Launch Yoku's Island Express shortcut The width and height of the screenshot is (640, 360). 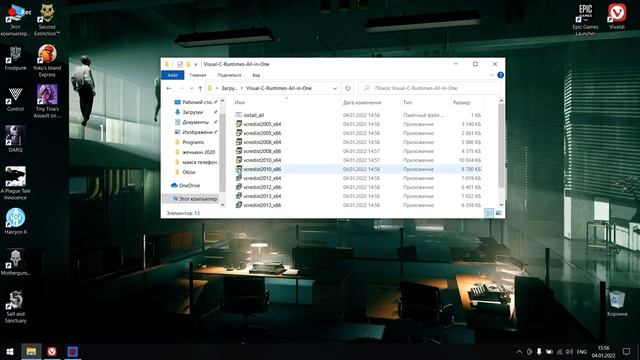(x=47, y=60)
